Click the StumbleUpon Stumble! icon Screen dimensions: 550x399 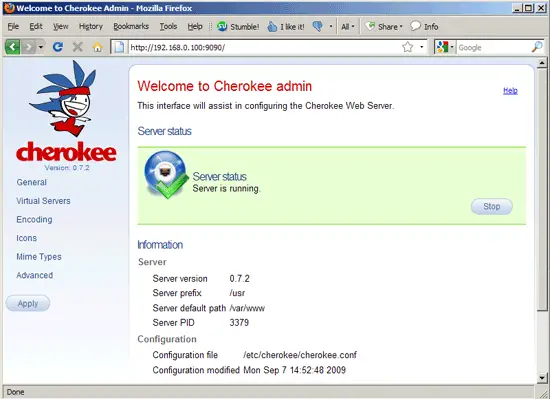pos(222,26)
